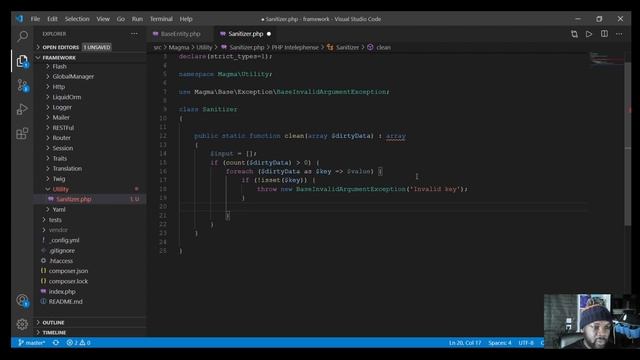Open the Selection menu
The image size is (640, 360).
(77, 19)
